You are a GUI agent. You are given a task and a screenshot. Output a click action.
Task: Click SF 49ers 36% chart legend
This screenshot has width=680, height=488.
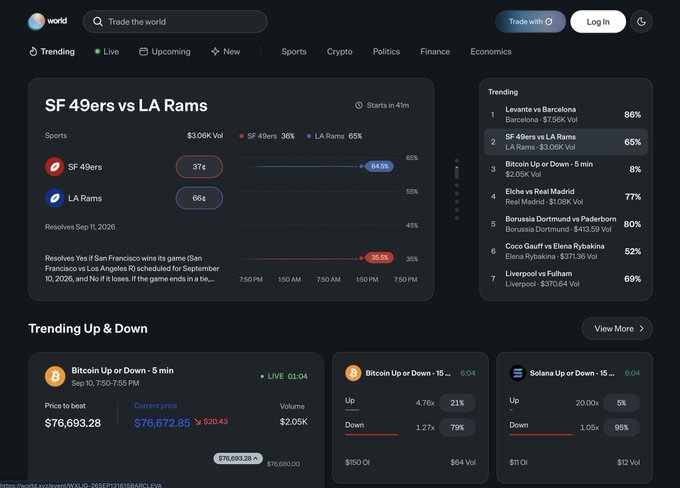click(x=267, y=136)
